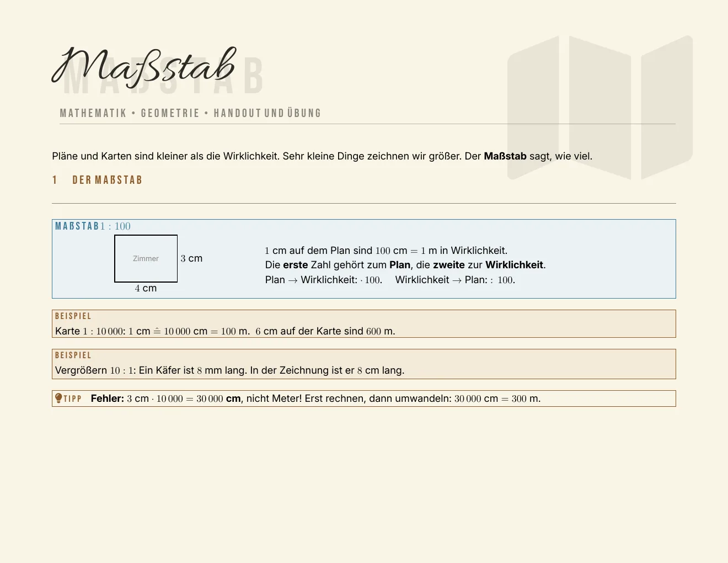Click the BEISPIEL label above the Vergrößern example
Viewport: 728px width, 563px height.
coord(73,355)
